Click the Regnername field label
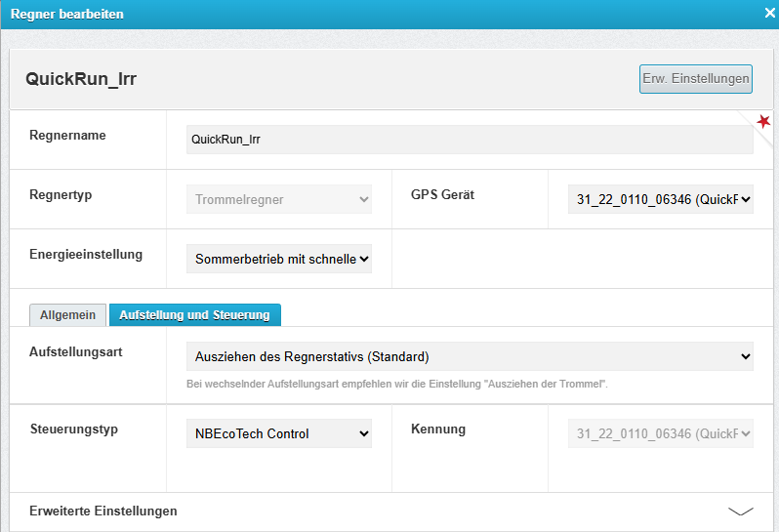Viewport: 779px width, 532px height. click(67, 135)
